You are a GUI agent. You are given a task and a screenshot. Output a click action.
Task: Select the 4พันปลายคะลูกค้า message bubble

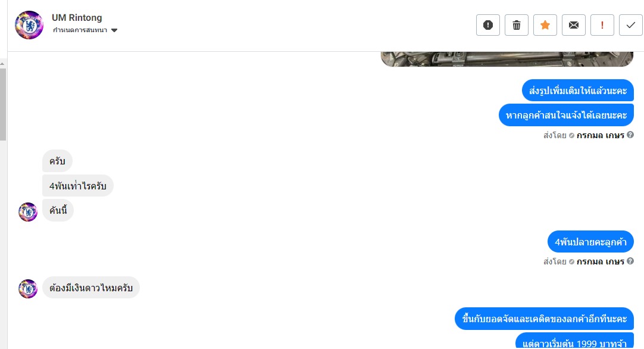590,242
